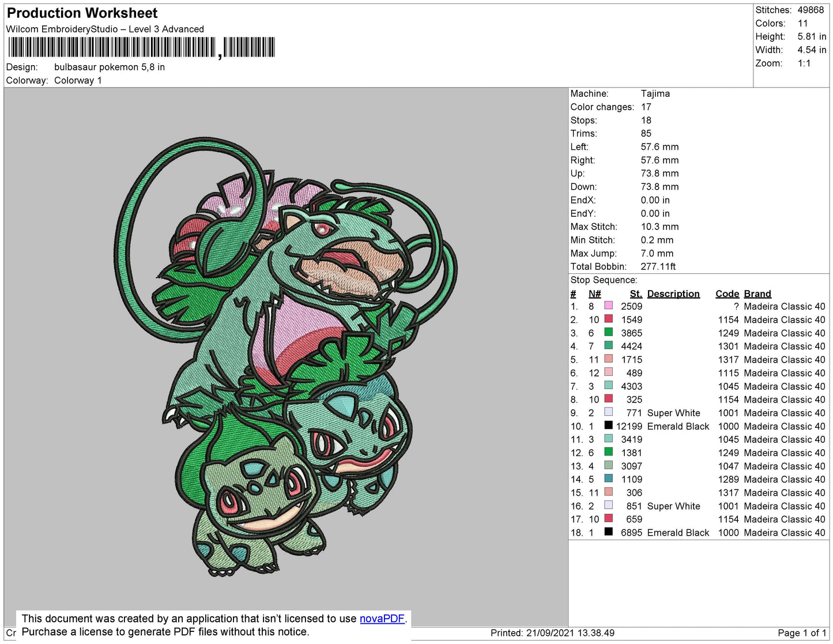The width and height of the screenshot is (833, 644).
Task: Select the pink swatch in stop row 1
Action: [x=608, y=305]
